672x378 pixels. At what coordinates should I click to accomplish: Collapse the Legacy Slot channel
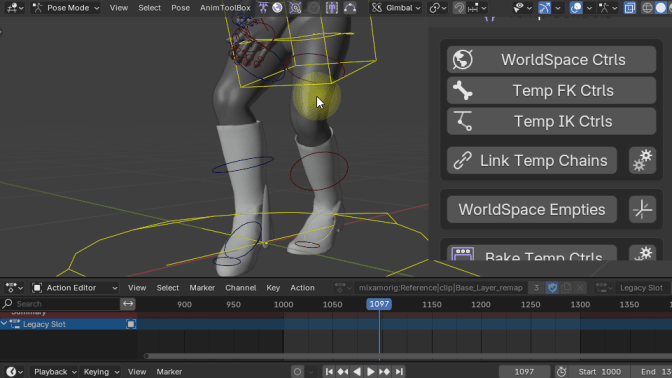4,324
